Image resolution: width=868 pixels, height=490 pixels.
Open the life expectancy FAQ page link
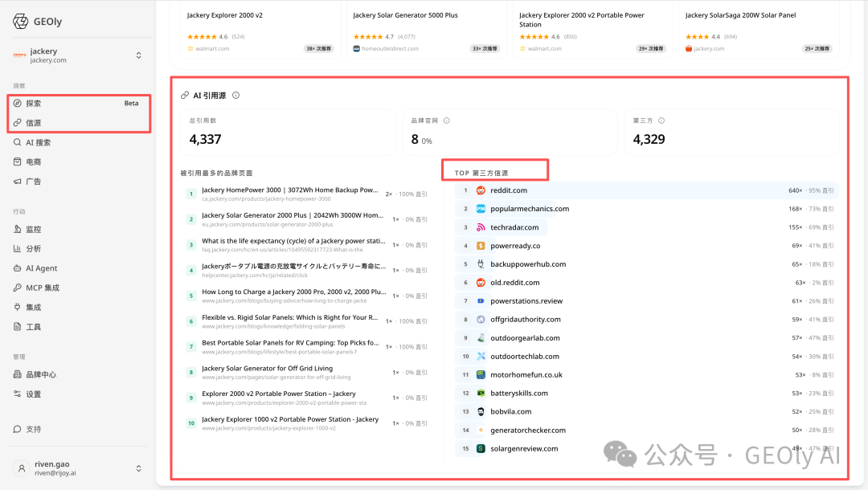point(294,241)
